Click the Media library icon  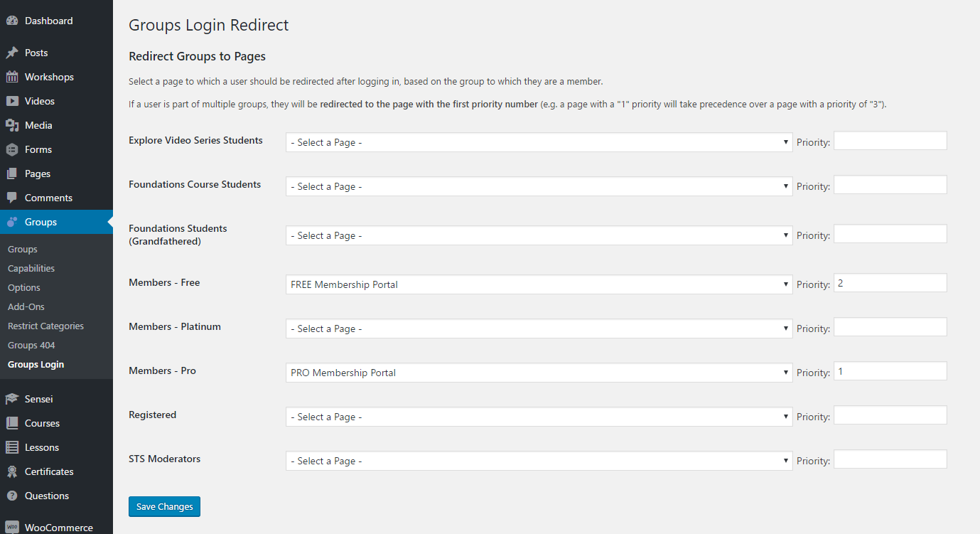tap(12, 126)
